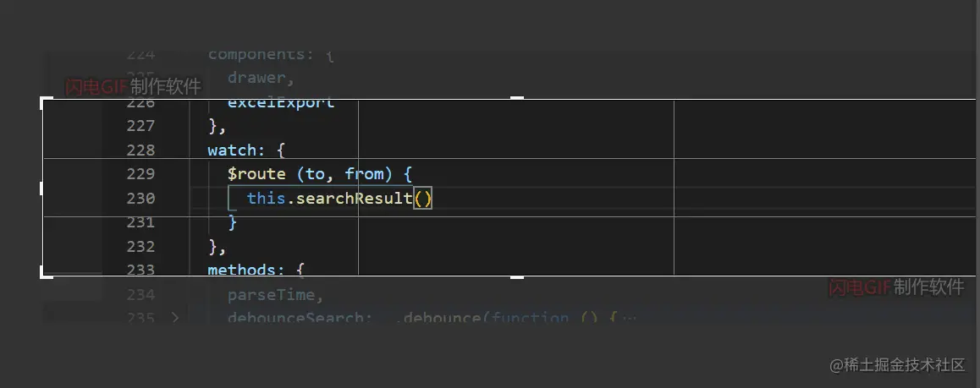Click the 'from' parameter in $route
This screenshot has height=388, width=980.
[x=364, y=174]
